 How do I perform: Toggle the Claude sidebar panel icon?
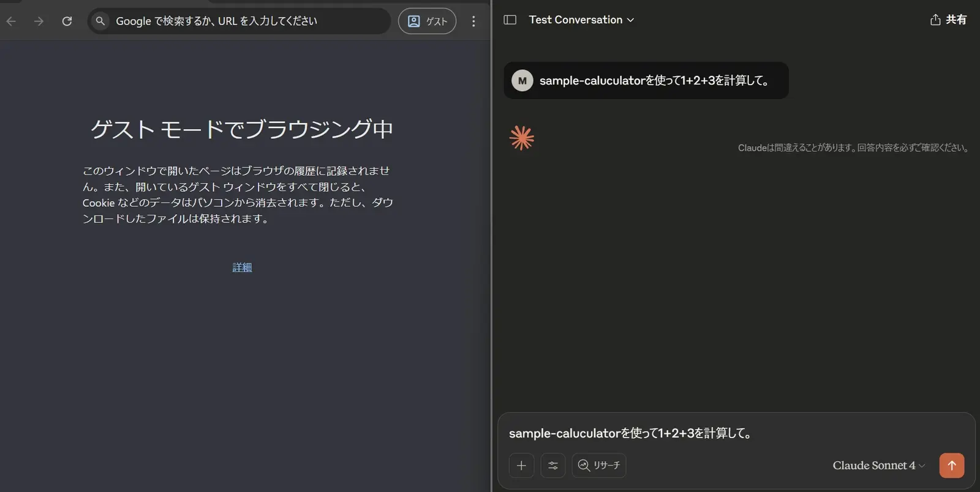coord(510,20)
